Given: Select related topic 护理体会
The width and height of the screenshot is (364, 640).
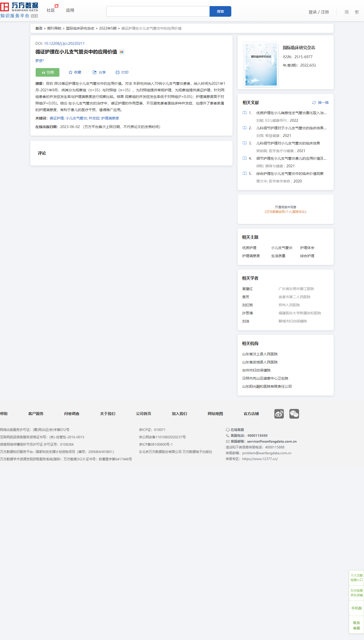Looking at the screenshot, I should pos(307,248).
